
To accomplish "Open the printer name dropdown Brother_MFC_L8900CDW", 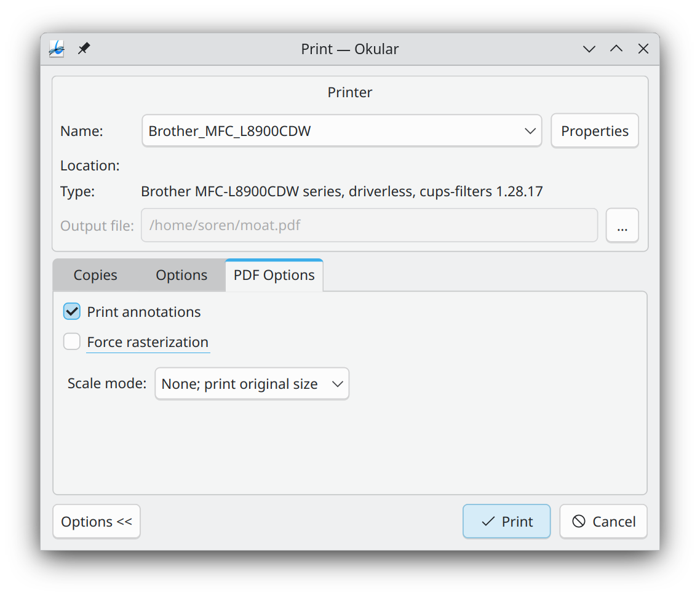I will pyautogui.click(x=342, y=131).
